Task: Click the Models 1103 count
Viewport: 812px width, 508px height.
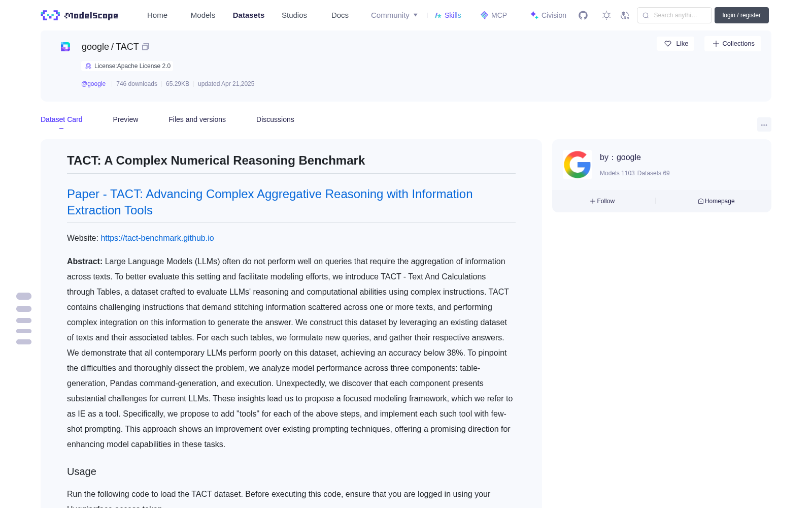Action: (617, 173)
